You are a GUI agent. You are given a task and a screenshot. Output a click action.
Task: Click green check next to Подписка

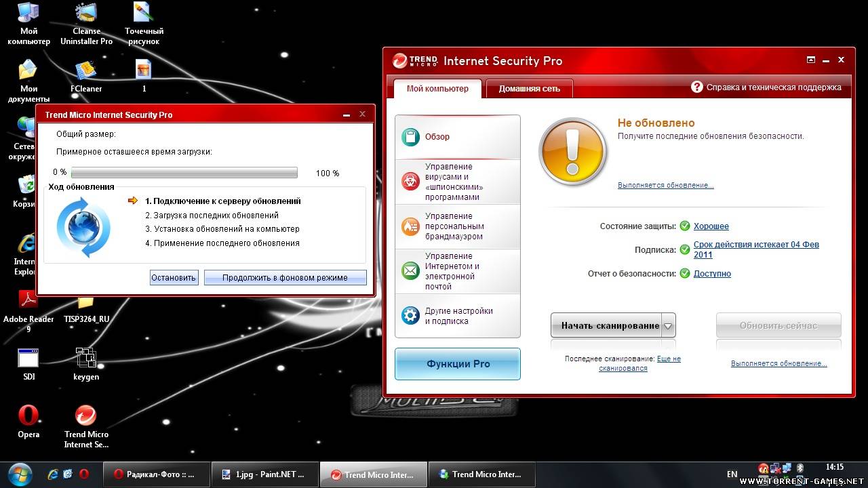click(685, 249)
